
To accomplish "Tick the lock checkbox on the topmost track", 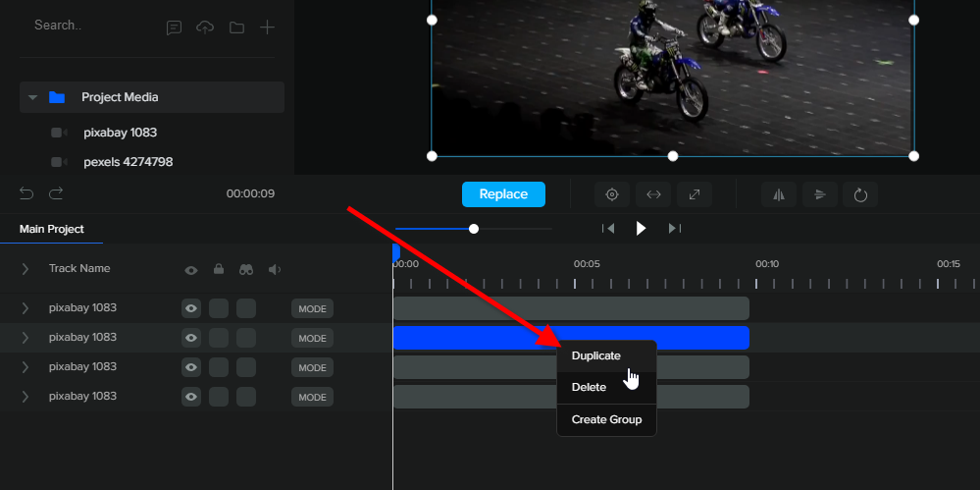I will (219, 308).
